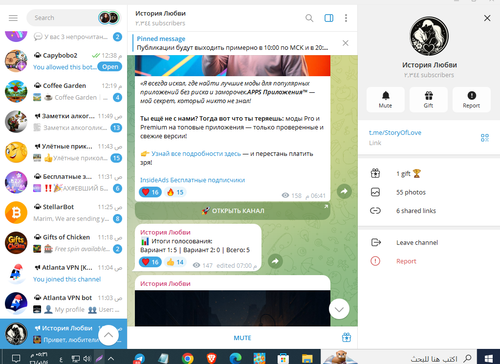Image resolution: width=500 pixels, height=364 pixels.
Task: Click gift icon beside MUTE bar
Action: [346, 337]
